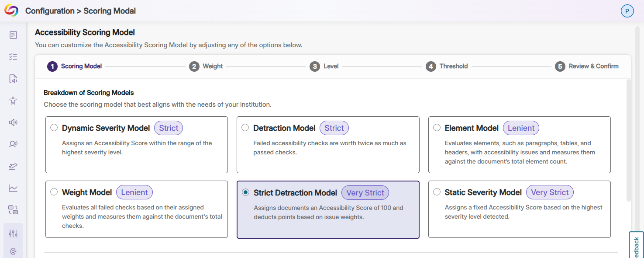Screen dimensions: 644x258
Task: Click the inner panel vertical scrollbar
Action: [x=629, y=140]
